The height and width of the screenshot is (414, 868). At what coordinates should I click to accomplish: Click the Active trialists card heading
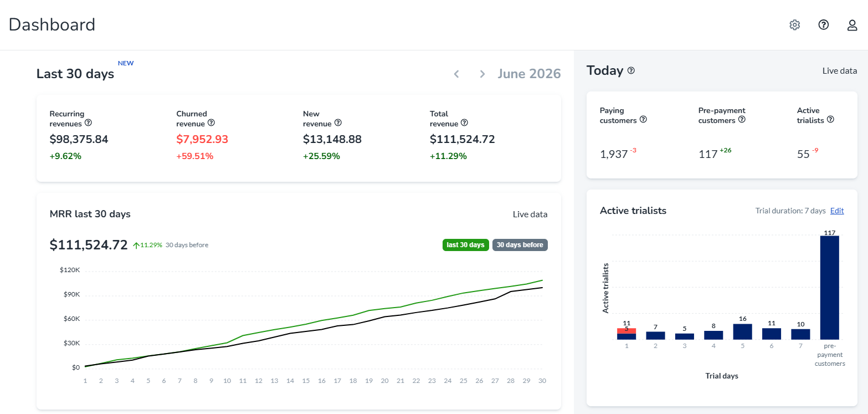click(x=633, y=211)
